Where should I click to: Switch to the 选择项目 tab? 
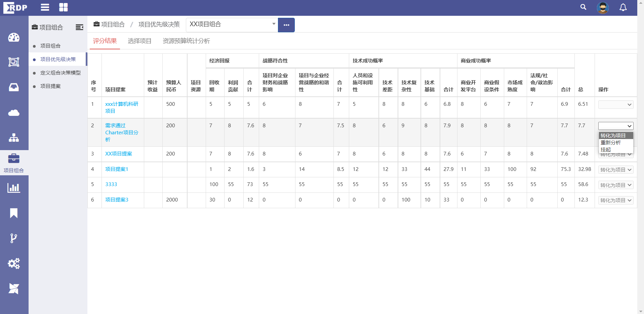(139, 41)
